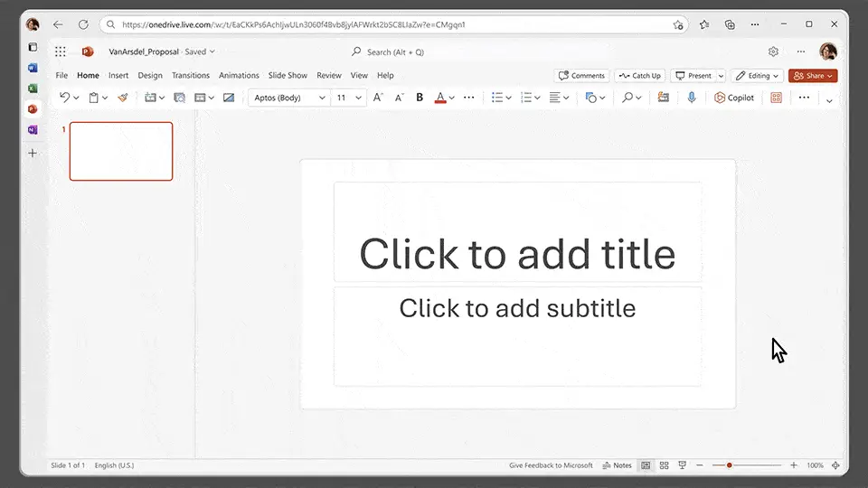This screenshot has width=868, height=488.
Task: Click the Present button
Action: pyautogui.click(x=693, y=76)
